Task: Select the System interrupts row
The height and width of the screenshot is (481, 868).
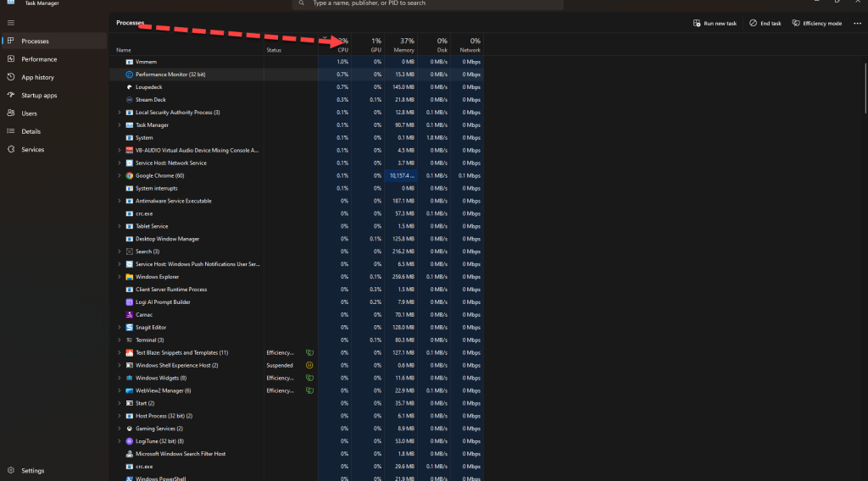Action: [x=297, y=189]
